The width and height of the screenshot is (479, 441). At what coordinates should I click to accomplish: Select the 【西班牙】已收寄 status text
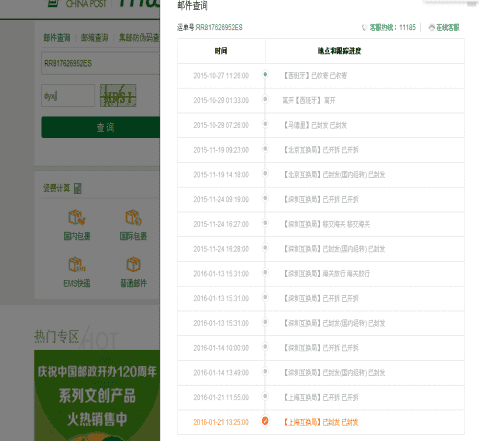coord(315,76)
